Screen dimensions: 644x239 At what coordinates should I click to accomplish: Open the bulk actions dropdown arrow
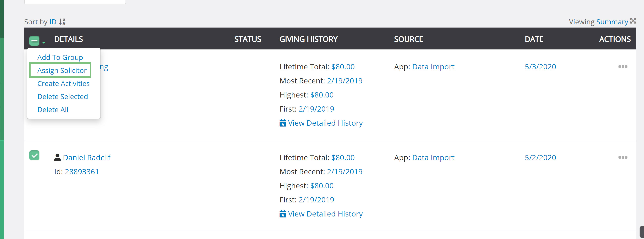coord(44,43)
